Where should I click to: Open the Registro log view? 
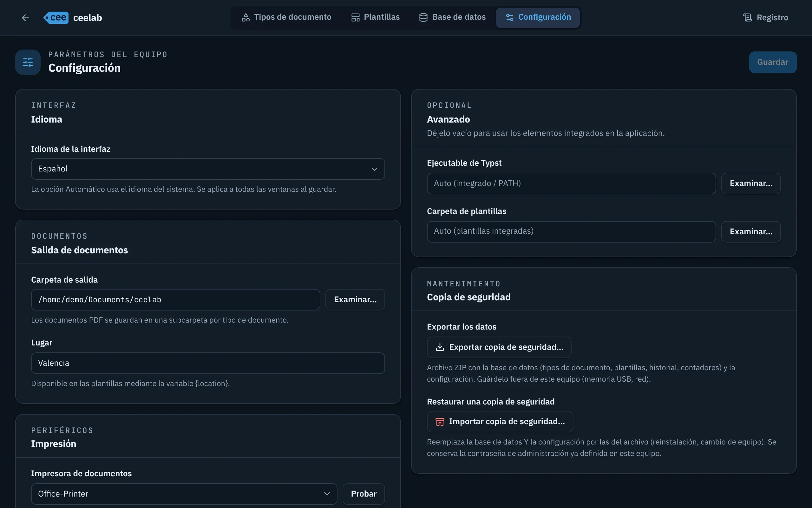(765, 17)
